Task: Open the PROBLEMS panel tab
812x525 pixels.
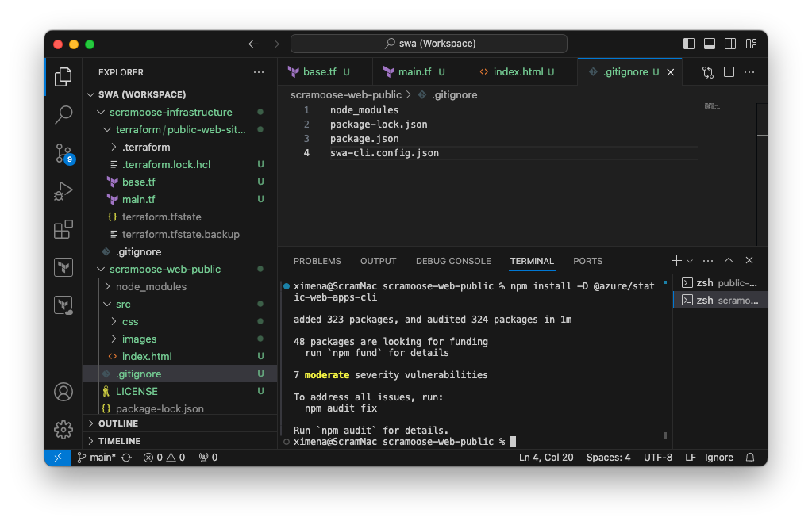Action: (317, 261)
